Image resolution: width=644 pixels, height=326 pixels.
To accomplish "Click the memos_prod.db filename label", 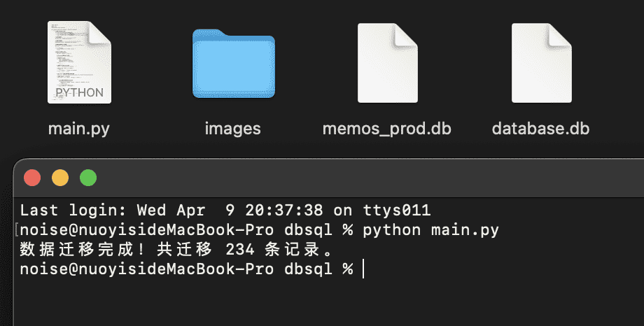I will tap(387, 129).
